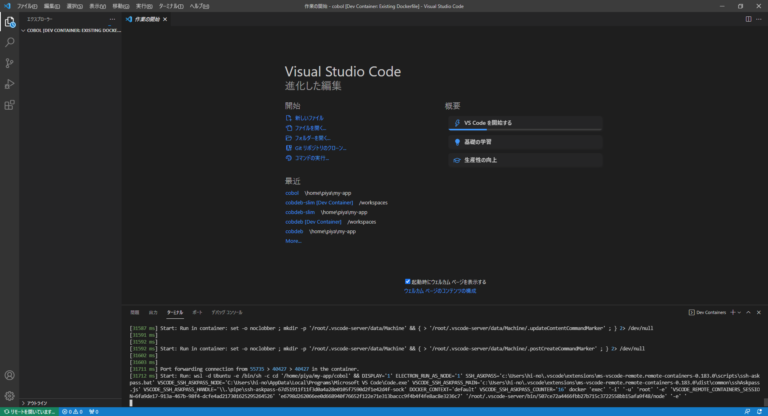Open recent cobol workspace link
Viewport: 768px width, 416px height.
pyautogui.click(x=292, y=193)
